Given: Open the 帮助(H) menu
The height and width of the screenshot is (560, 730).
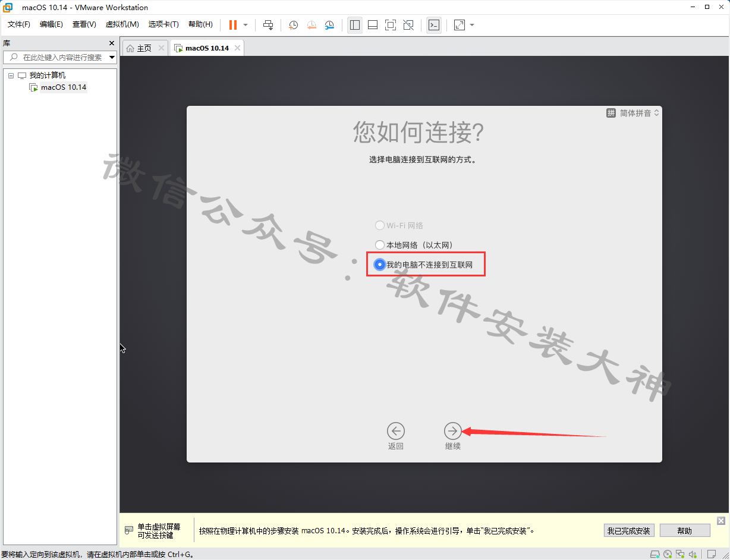Looking at the screenshot, I should 200,24.
